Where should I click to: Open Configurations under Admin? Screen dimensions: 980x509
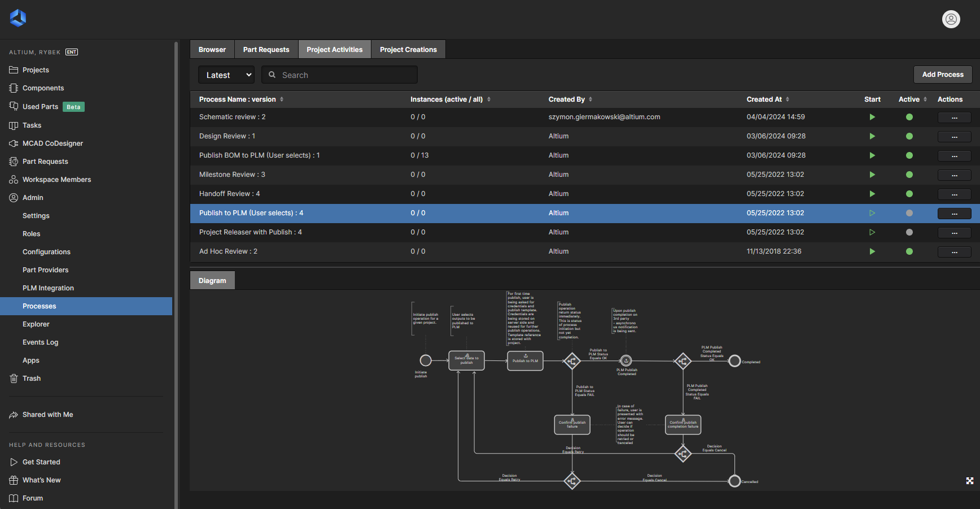[46, 252]
